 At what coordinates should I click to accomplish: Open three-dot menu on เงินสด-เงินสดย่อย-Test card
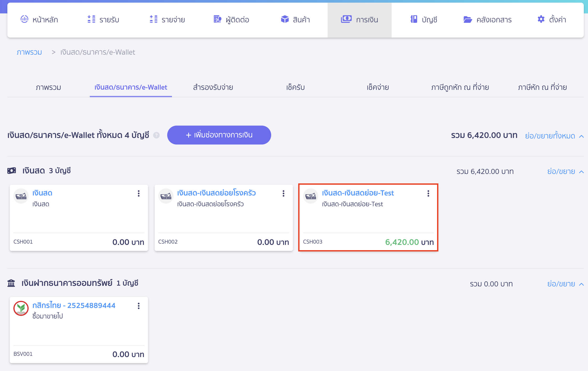[428, 194]
